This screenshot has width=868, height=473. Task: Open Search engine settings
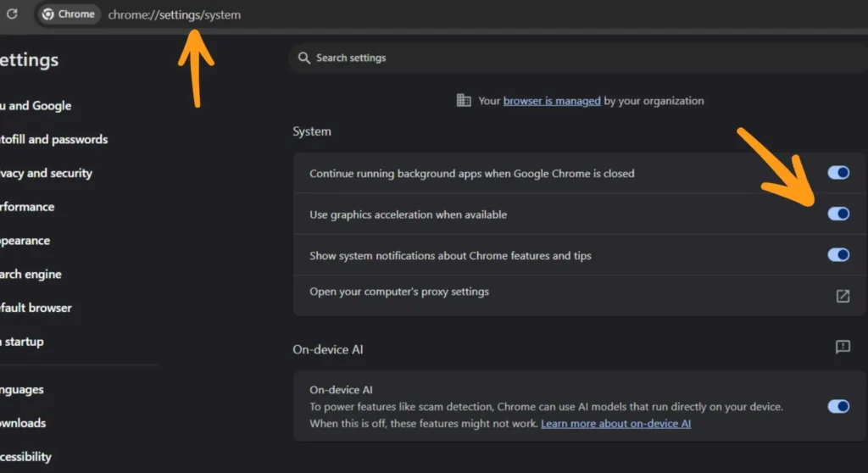tap(31, 274)
